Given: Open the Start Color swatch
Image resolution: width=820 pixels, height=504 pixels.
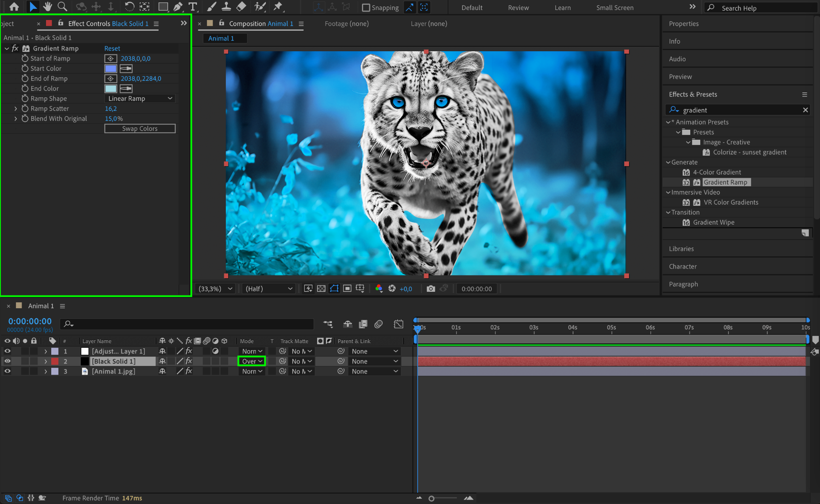Looking at the screenshot, I should click(x=111, y=68).
